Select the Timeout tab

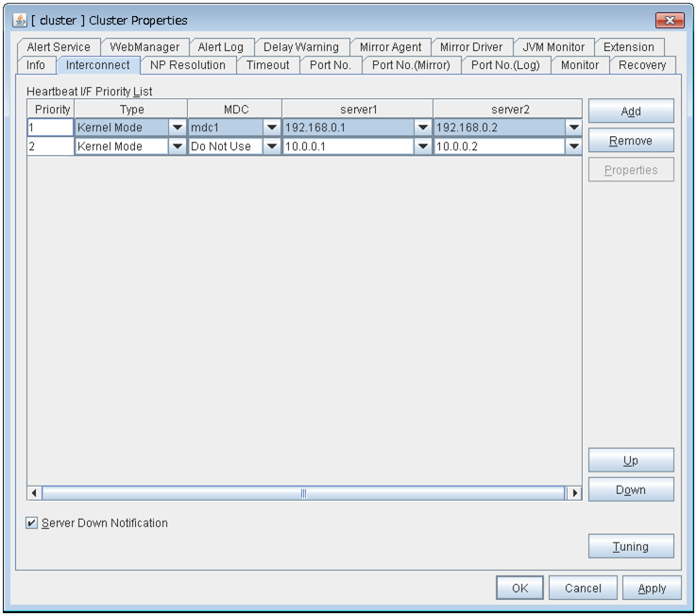tap(268, 65)
